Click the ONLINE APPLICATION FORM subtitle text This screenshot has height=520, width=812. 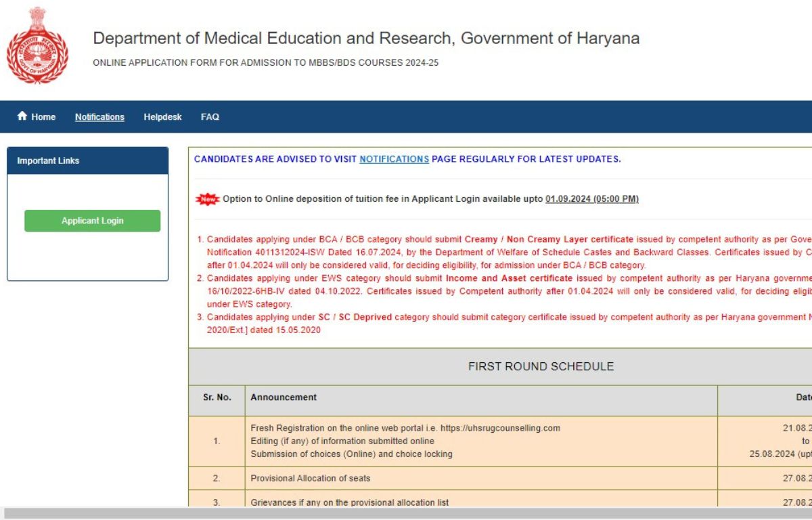(265, 63)
